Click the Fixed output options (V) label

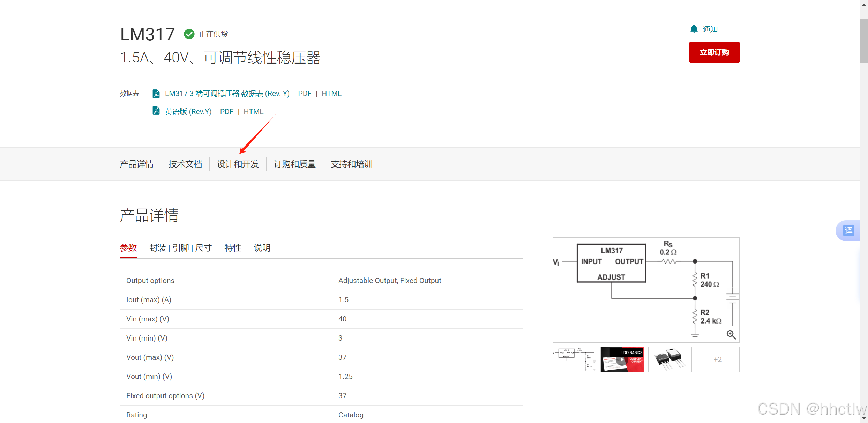coord(165,396)
